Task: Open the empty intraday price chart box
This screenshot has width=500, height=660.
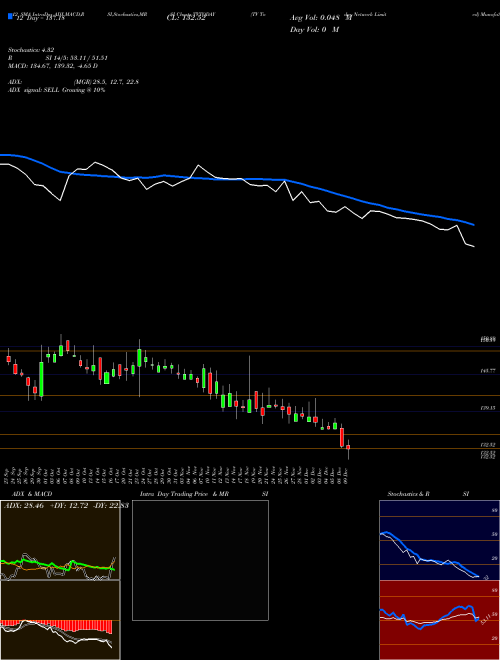Action: [200, 560]
